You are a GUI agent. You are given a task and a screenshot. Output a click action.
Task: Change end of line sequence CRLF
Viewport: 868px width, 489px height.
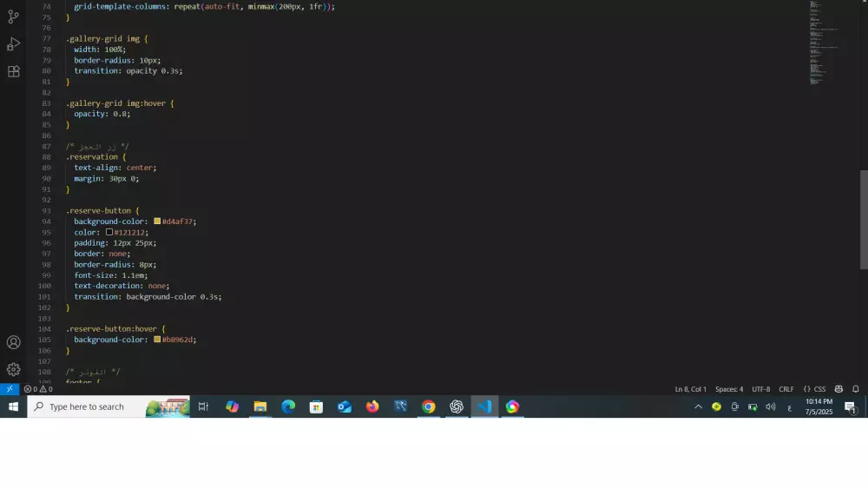pos(786,389)
